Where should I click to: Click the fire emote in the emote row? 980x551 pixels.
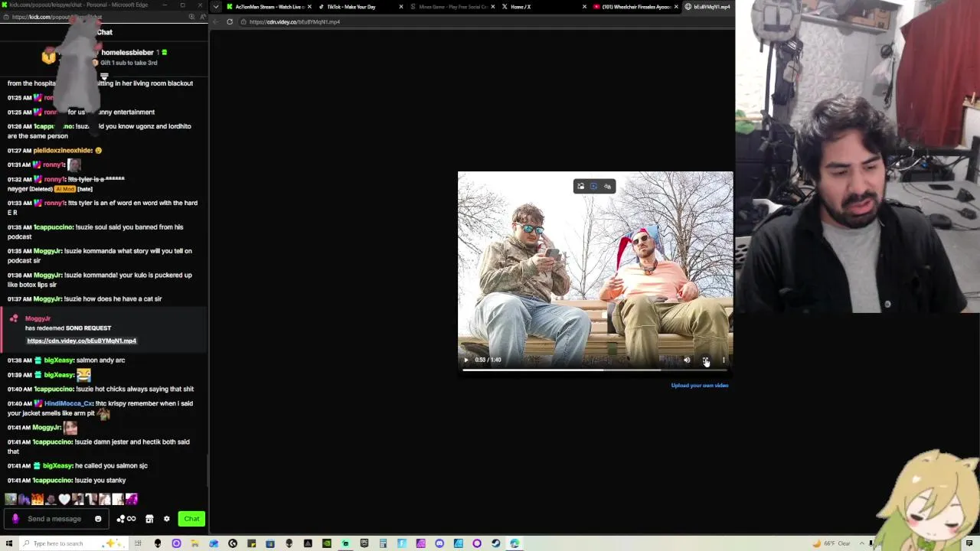[x=38, y=499]
